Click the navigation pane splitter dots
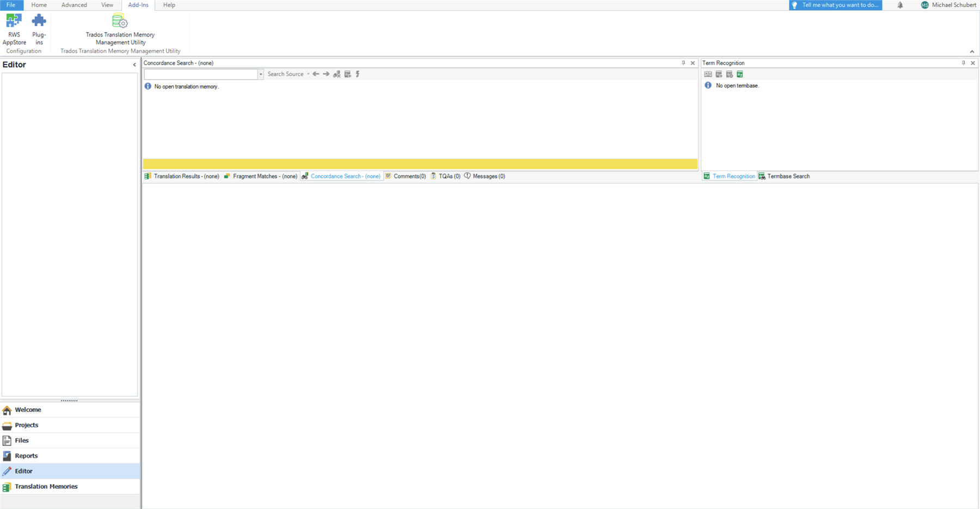 pos(69,401)
